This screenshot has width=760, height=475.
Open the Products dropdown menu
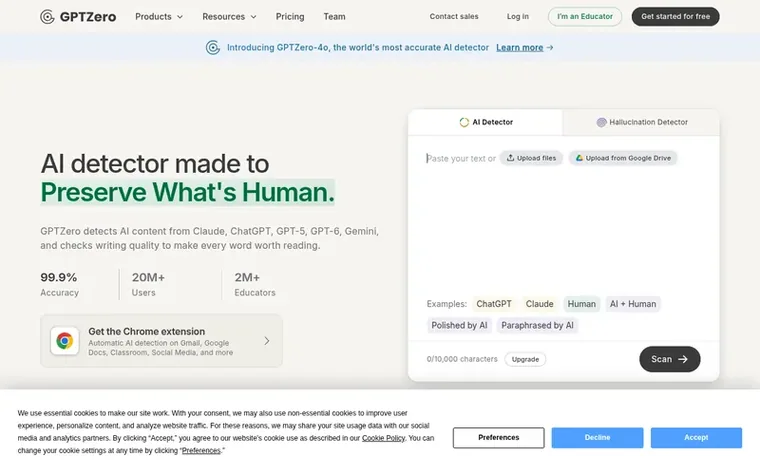click(x=158, y=16)
